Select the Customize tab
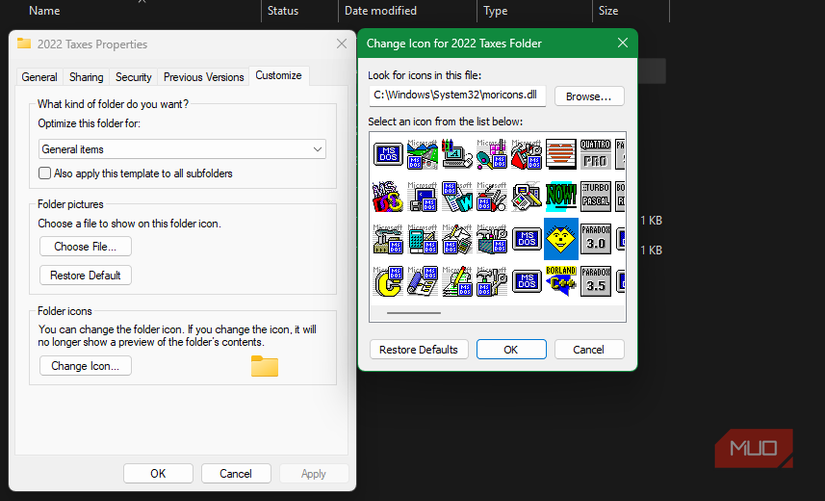The width and height of the screenshot is (825, 501). point(279,75)
